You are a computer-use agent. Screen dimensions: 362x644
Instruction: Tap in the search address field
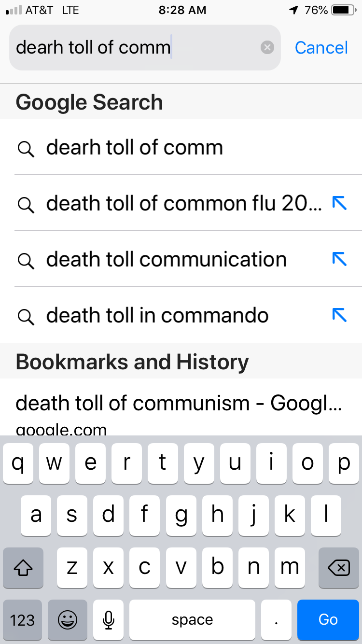point(145,47)
